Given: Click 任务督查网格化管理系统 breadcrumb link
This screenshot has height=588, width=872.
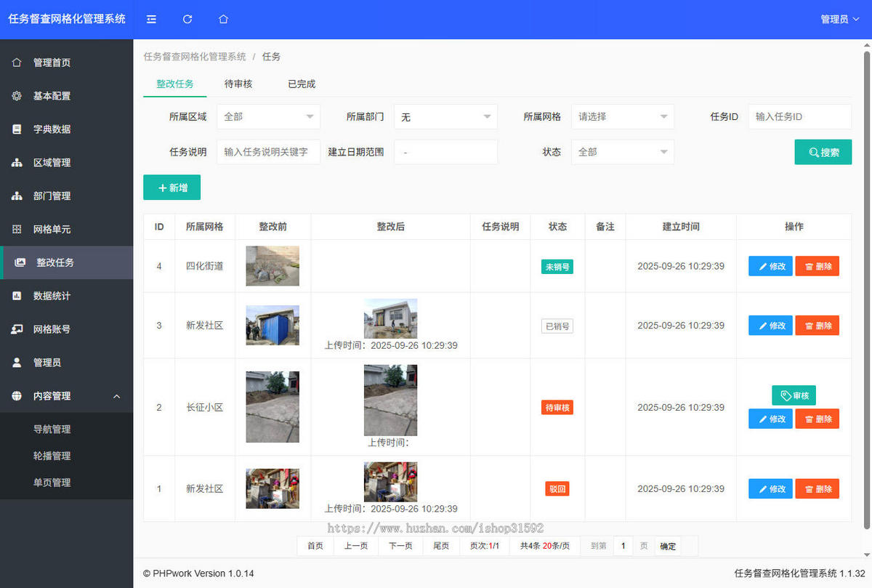Looking at the screenshot, I should 195,57.
